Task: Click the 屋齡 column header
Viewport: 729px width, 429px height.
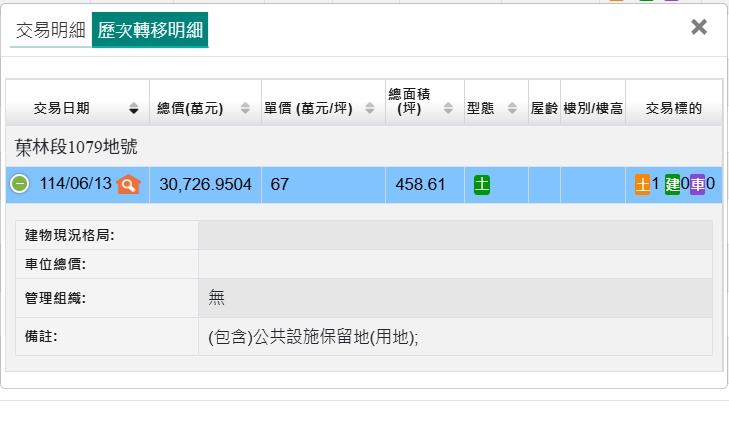Action: (x=543, y=108)
